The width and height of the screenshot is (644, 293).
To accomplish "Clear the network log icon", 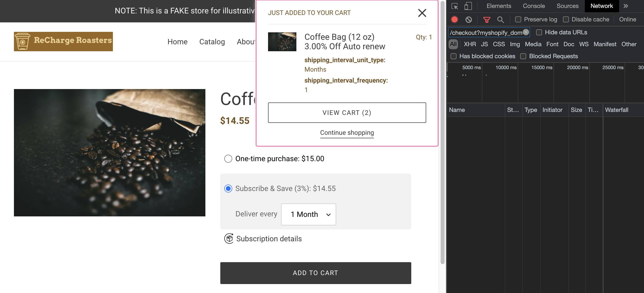I will (468, 19).
